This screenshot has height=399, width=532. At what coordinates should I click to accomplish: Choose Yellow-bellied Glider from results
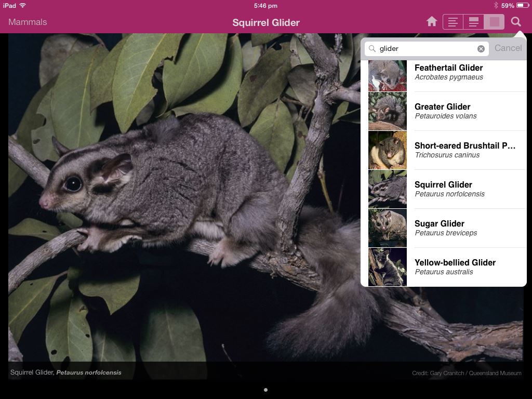point(465,267)
